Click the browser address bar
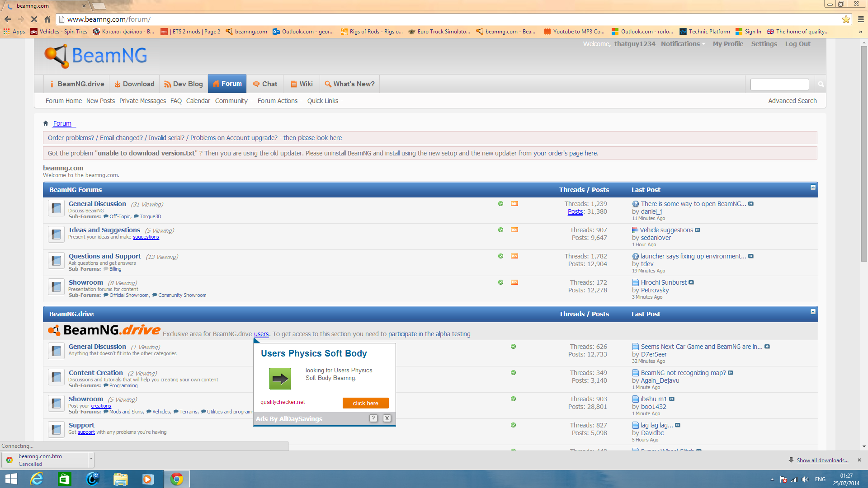868x488 pixels. [452, 19]
